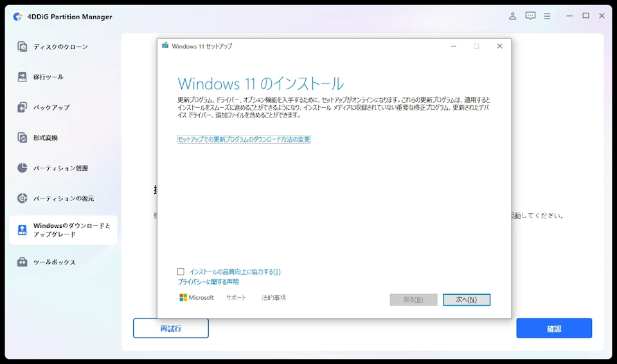Viewport: 617px width, 364px height.
Task: Select 移行ツール menu item
Action: click(x=48, y=77)
